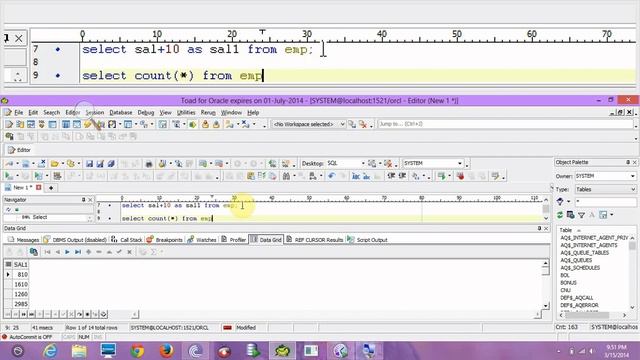Click the filter funnel icon in Object Palette

tap(581, 215)
